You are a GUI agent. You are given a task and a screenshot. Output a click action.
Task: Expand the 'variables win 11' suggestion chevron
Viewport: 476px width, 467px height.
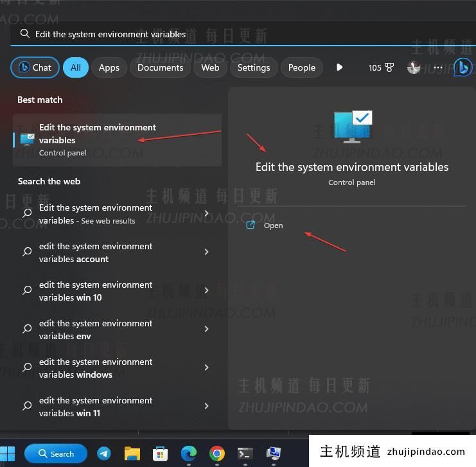click(x=206, y=406)
